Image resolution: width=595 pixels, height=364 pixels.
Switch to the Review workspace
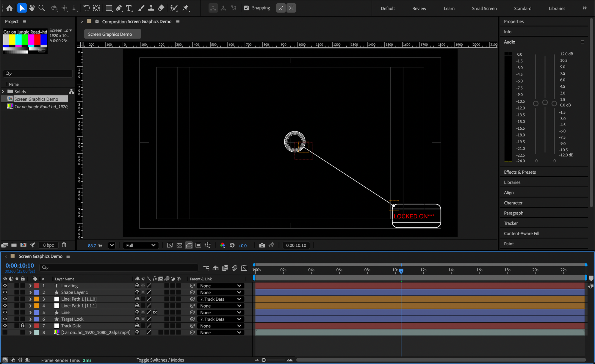[x=419, y=8]
